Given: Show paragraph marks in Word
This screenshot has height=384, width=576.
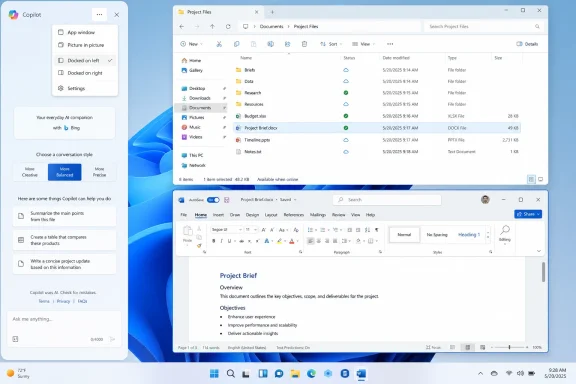Looking at the screenshot, I should tap(377, 230).
